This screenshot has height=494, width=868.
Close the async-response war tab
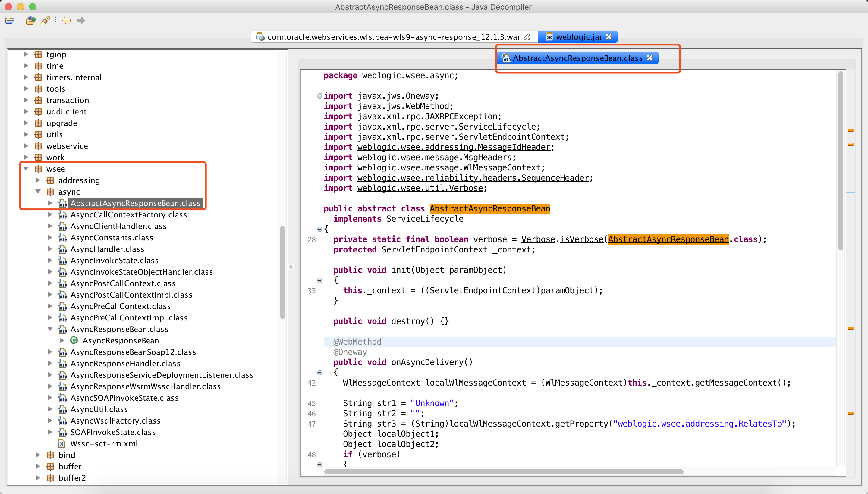527,37
